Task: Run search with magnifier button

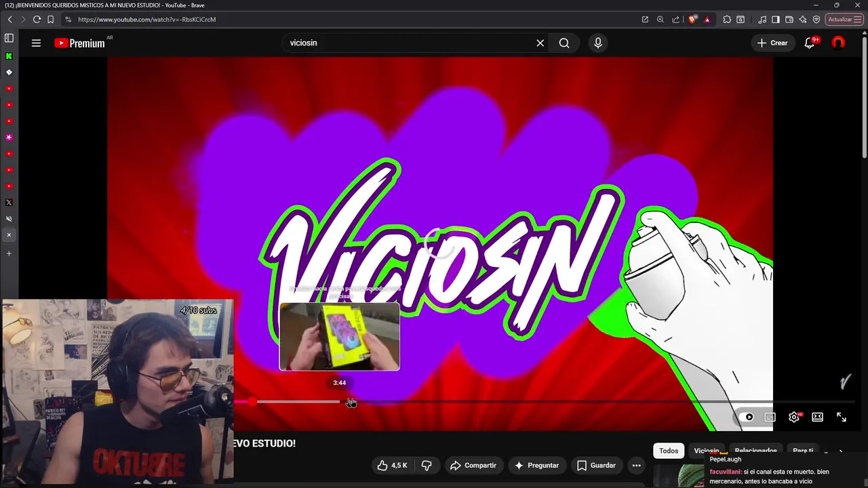Action: 564,43
